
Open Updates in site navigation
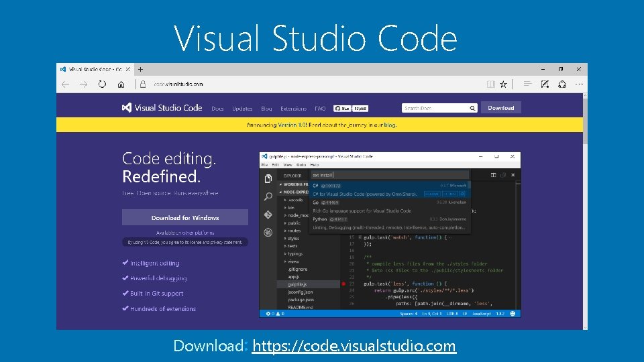tap(242, 109)
